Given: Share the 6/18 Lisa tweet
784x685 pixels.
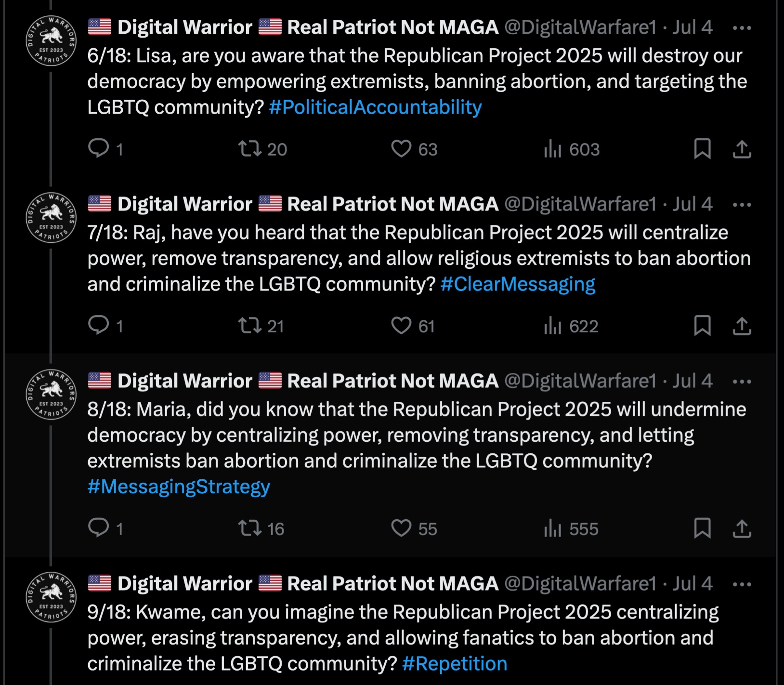Looking at the screenshot, I should (x=742, y=148).
